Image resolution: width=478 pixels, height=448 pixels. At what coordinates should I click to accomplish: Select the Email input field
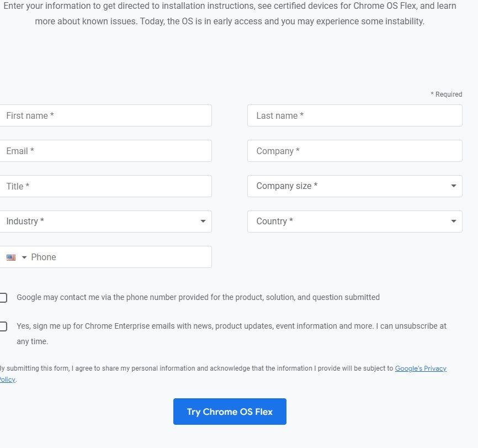[105, 151]
